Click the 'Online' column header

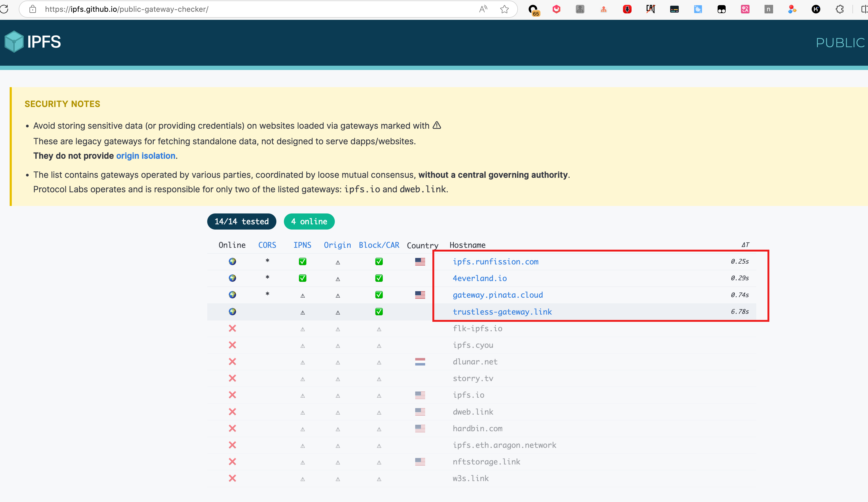click(232, 245)
